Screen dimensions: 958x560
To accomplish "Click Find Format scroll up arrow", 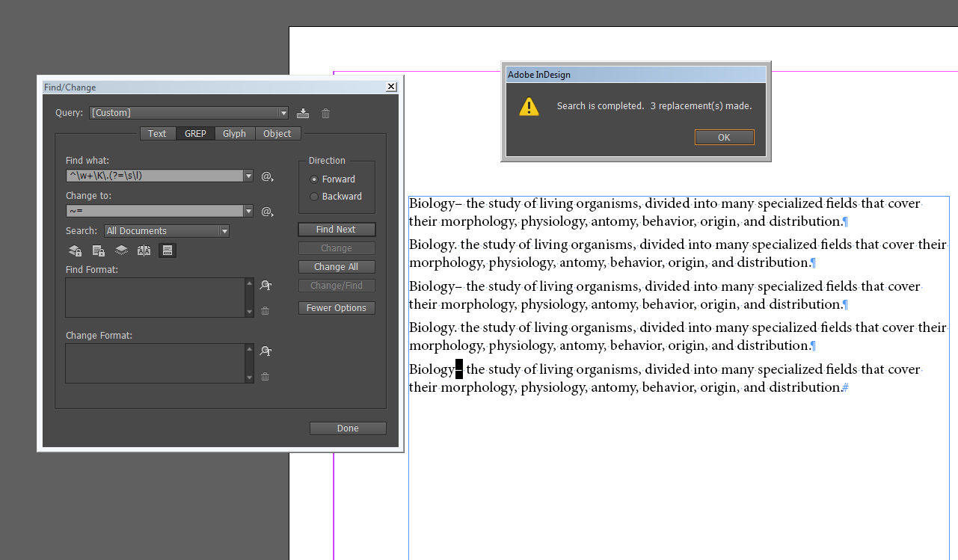I will [x=250, y=283].
